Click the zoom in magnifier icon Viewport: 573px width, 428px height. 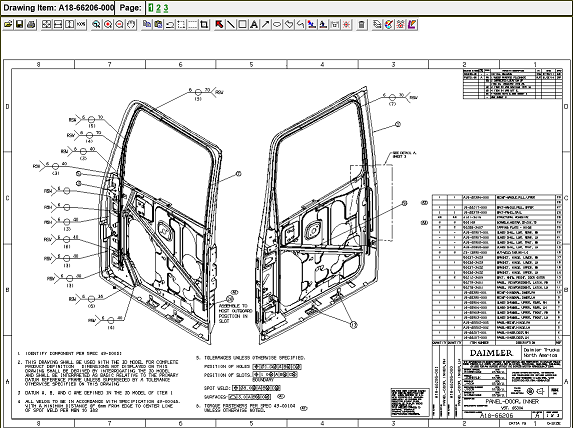click(x=108, y=24)
